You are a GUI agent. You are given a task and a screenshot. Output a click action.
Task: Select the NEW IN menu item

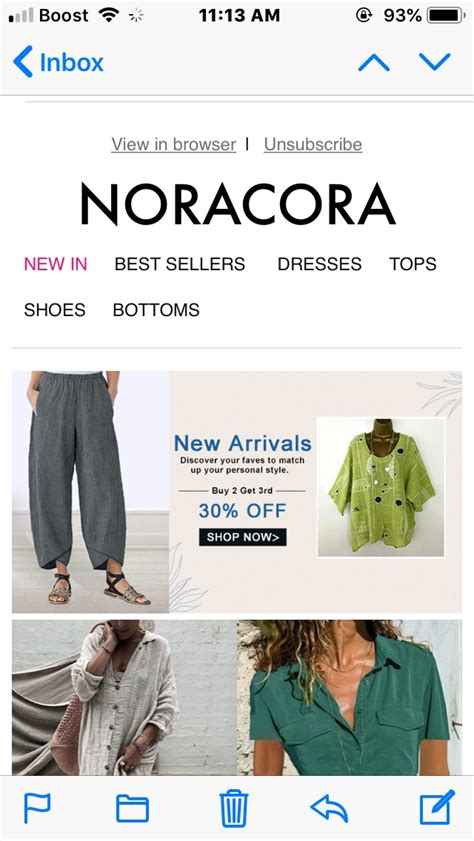pos(56,264)
